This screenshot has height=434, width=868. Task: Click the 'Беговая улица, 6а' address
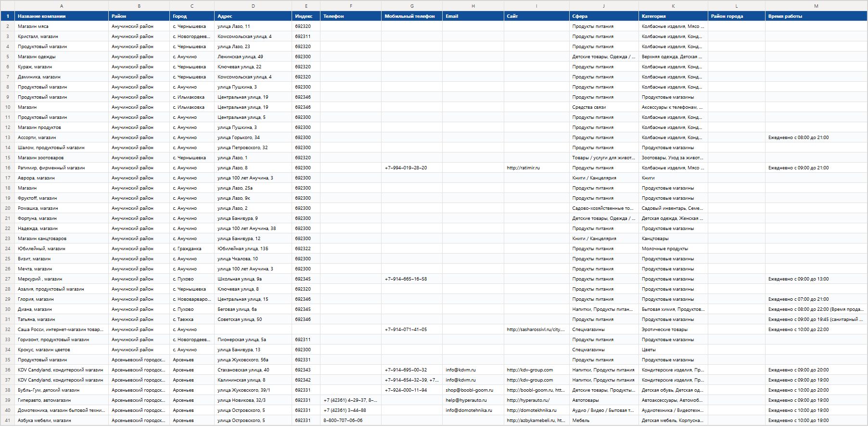tap(253, 309)
